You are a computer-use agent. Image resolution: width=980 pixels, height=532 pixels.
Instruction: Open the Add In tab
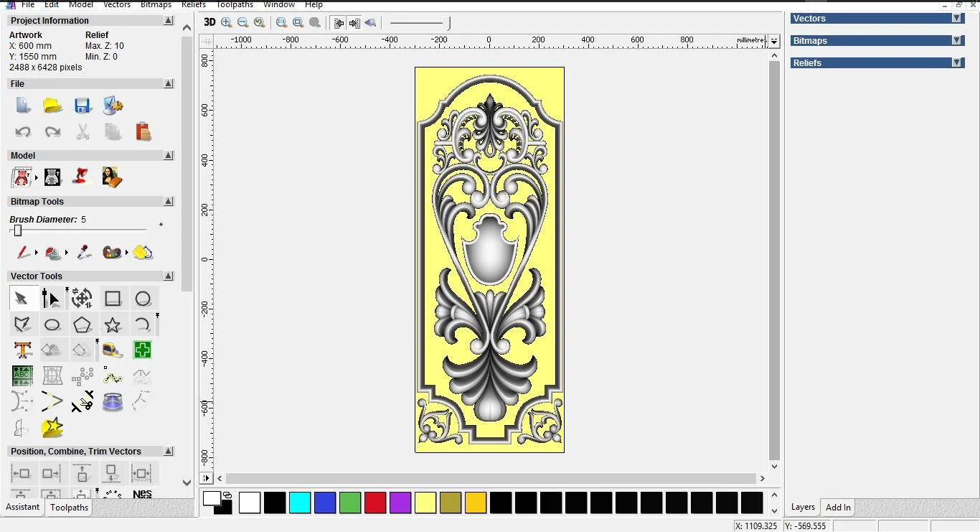[x=838, y=508]
